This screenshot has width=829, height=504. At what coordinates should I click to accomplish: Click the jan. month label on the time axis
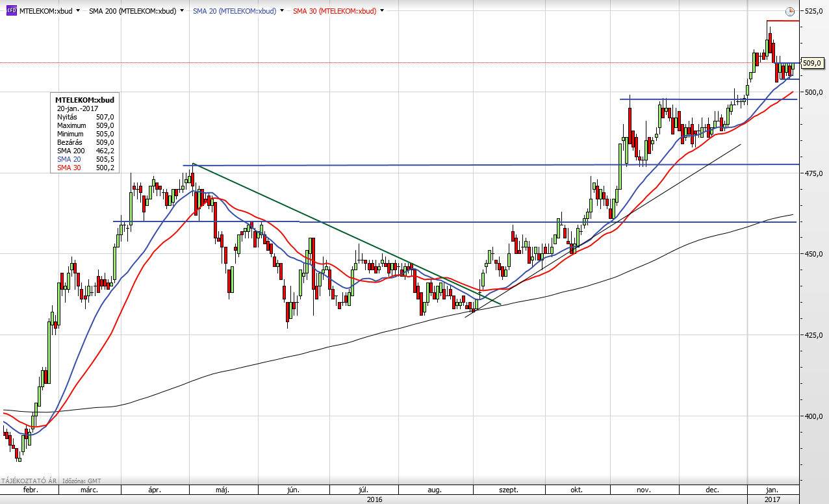click(772, 490)
